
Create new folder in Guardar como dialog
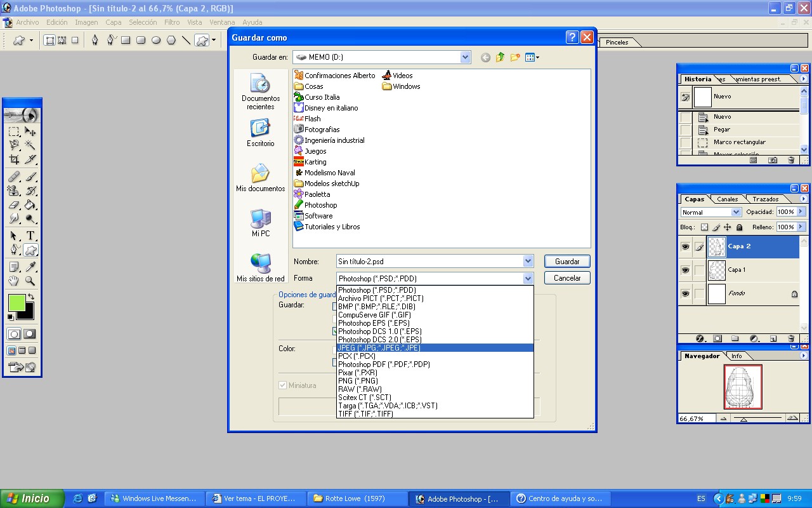(x=515, y=57)
